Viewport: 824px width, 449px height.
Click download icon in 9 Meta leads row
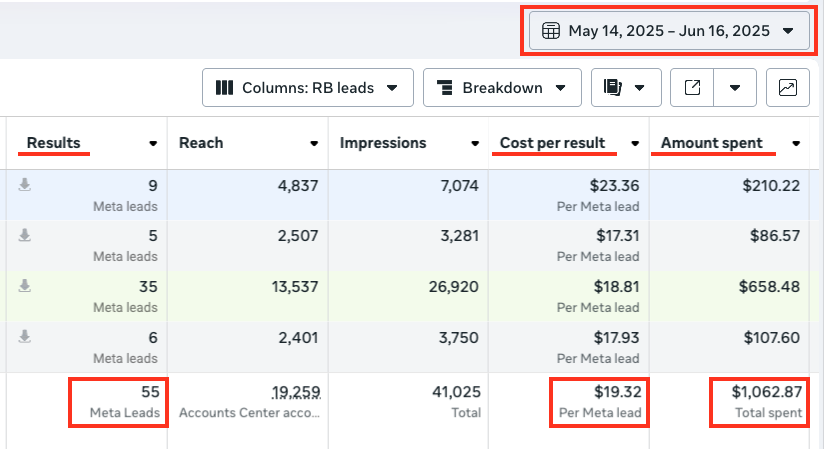(x=25, y=185)
